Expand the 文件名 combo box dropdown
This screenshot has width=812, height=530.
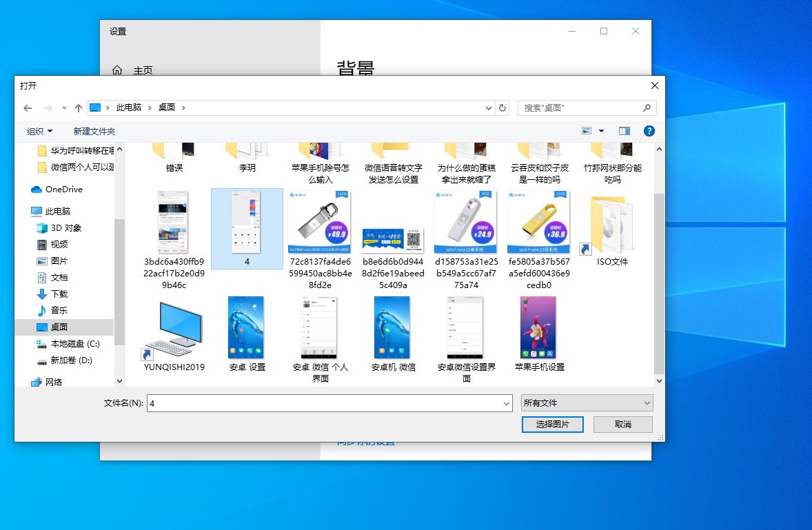pyautogui.click(x=507, y=403)
